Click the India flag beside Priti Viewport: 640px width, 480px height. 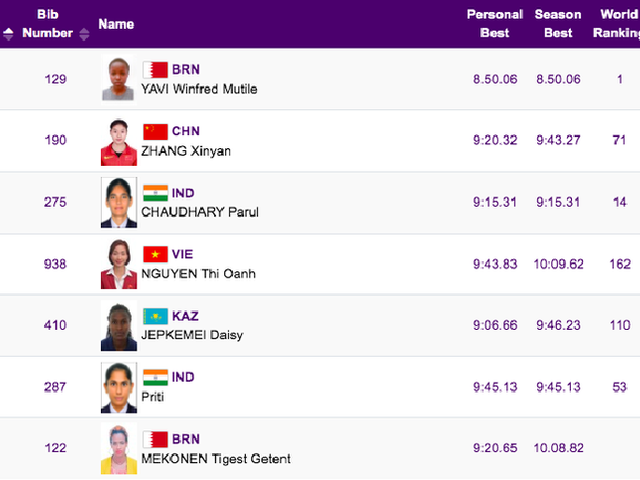coord(155,377)
